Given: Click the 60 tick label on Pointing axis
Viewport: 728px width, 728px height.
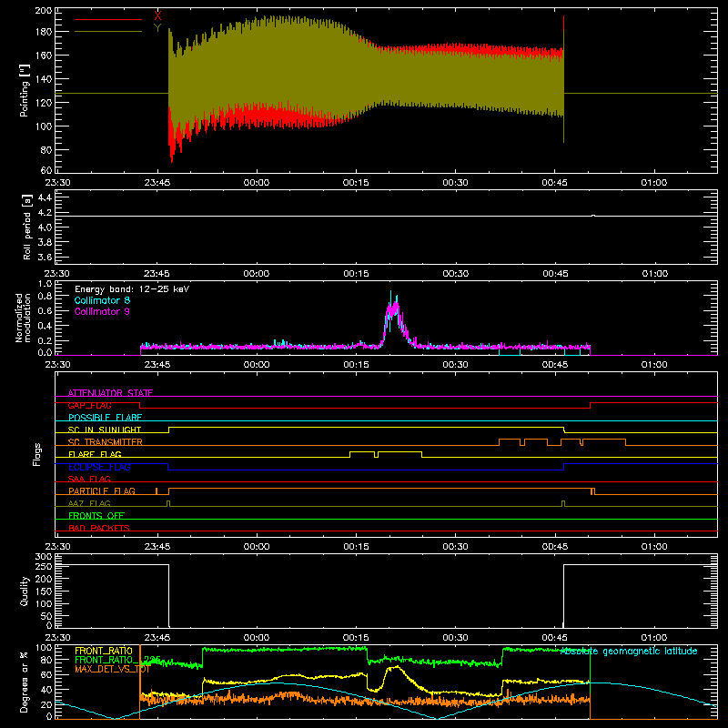Looking at the screenshot, I should tap(46, 170).
